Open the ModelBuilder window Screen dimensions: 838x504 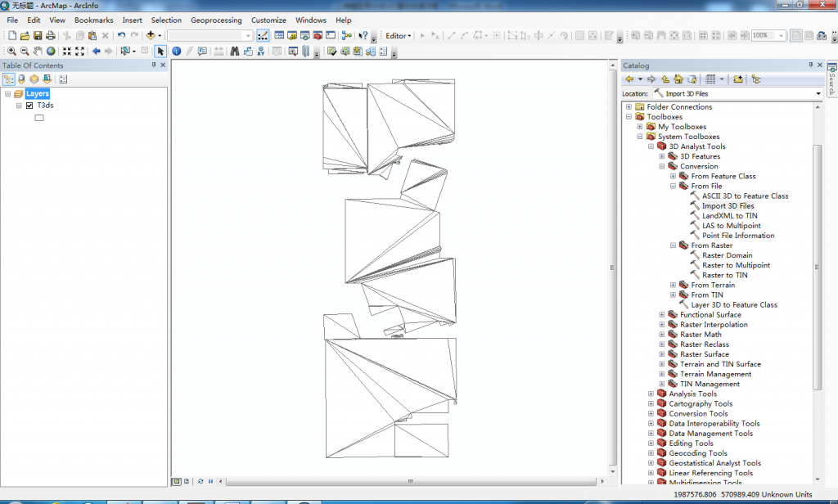tap(347, 36)
